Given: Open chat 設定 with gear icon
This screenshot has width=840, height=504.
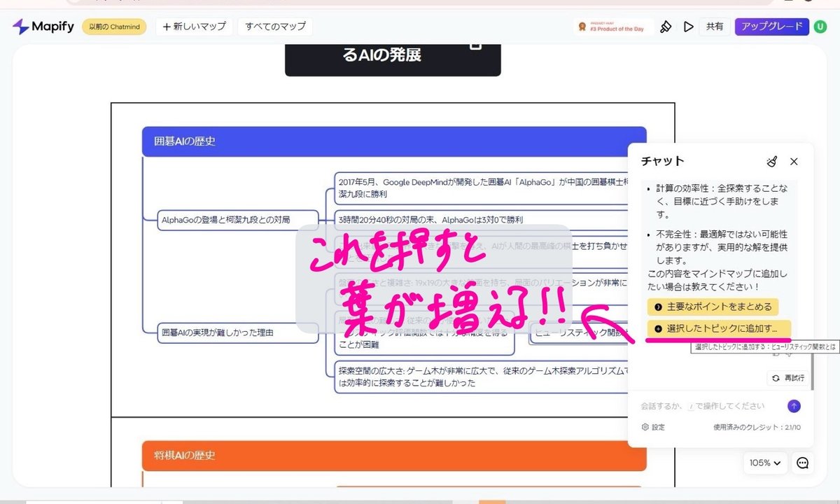Looking at the screenshot, I should pos(653,427).
